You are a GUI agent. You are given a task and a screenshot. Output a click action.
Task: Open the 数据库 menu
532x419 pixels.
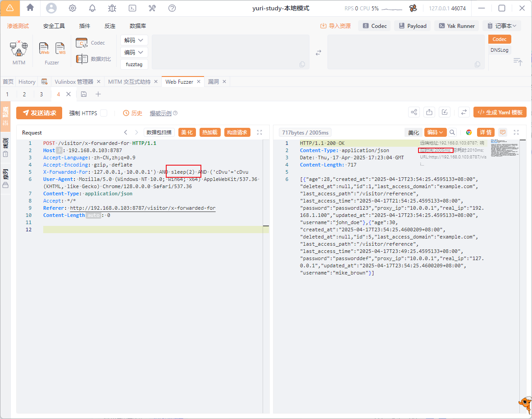[x=137, y=26]
